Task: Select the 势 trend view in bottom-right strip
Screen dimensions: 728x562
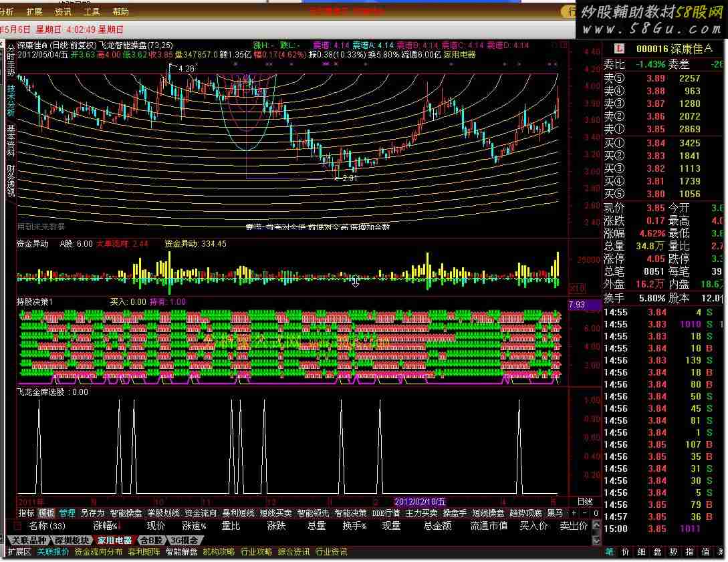Action: [673, 552]
